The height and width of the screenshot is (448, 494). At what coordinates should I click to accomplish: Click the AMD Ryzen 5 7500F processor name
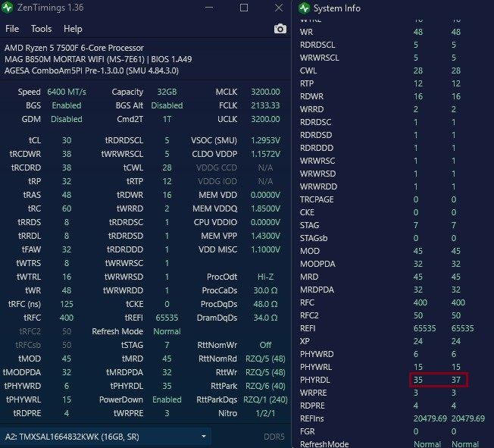[74, 48]
